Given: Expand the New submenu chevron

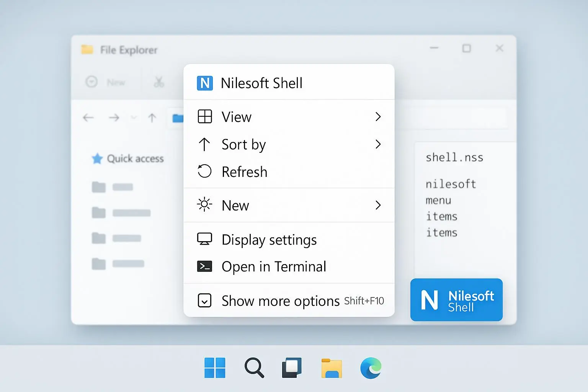Looking at the screenshot, I should [x=378, y=205].
